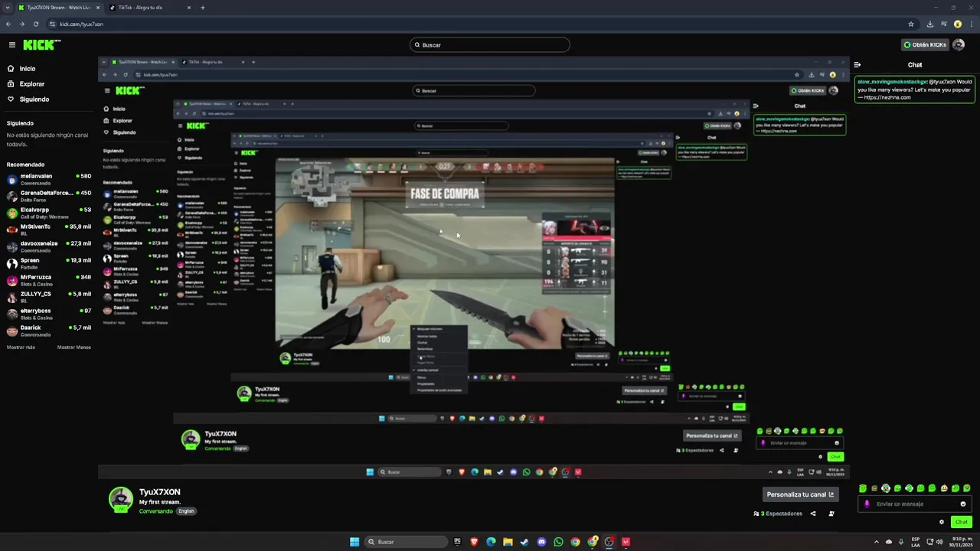The height and width of the screenshot is (551, 980).
Task: Open the emoji picker in chat input
Action: point(963,504)
